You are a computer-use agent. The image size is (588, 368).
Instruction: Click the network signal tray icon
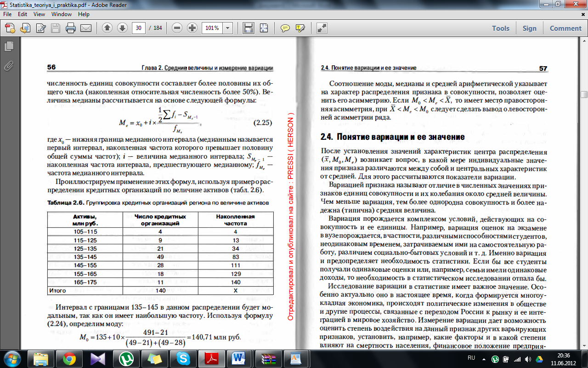tap(517, 359)
